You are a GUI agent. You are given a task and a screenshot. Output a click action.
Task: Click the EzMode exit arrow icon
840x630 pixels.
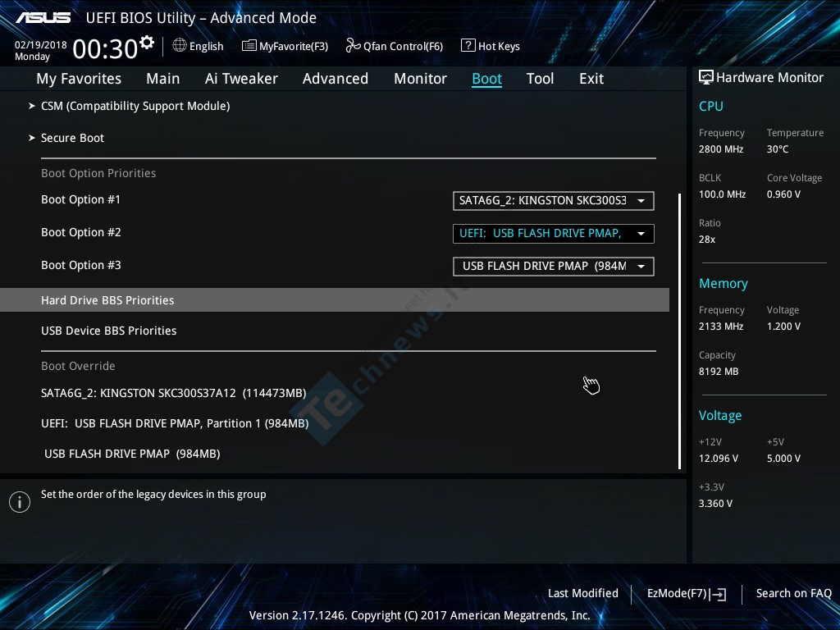point(719,594)
